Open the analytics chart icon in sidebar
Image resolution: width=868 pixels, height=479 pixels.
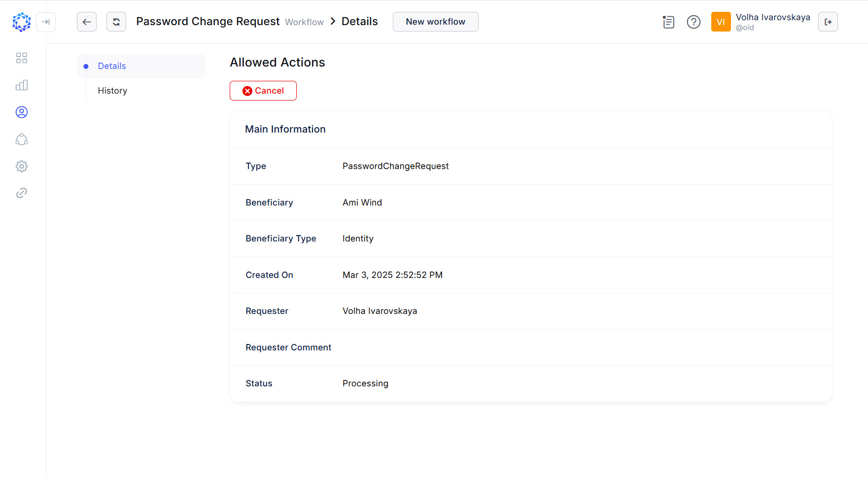(21, 85)
